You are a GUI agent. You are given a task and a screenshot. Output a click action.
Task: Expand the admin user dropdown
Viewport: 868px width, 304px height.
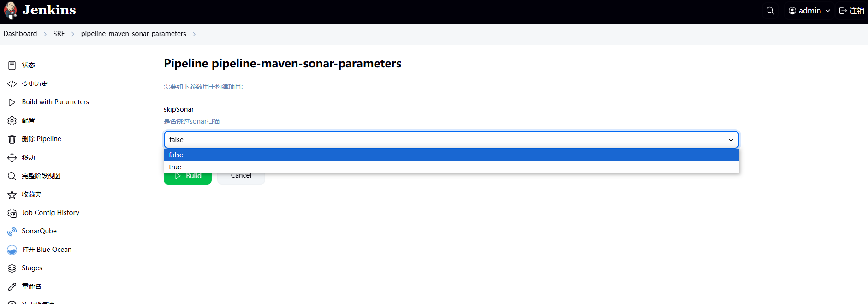[x=809, y=11]
